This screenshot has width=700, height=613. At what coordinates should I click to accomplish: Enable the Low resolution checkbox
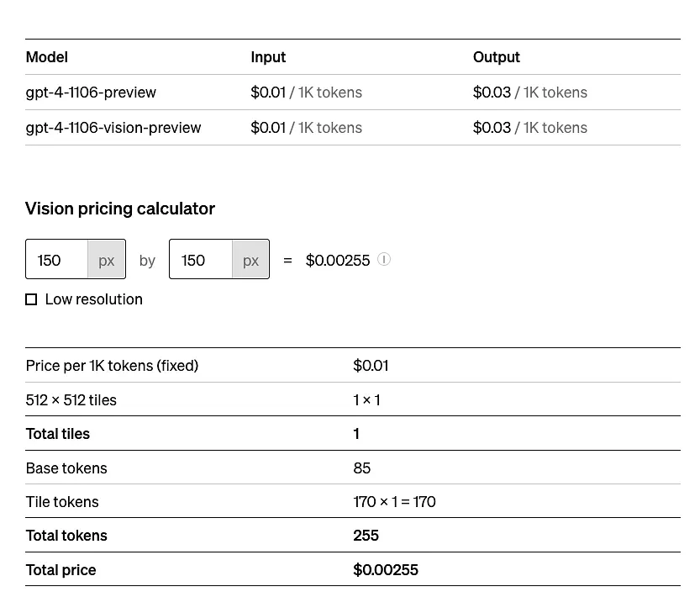tap(31, 299)
